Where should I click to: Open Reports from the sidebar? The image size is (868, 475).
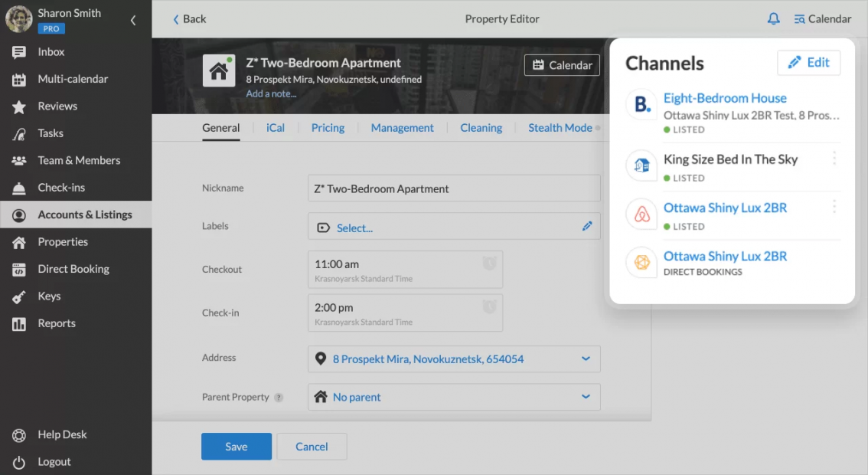click(x=56, y=323)
